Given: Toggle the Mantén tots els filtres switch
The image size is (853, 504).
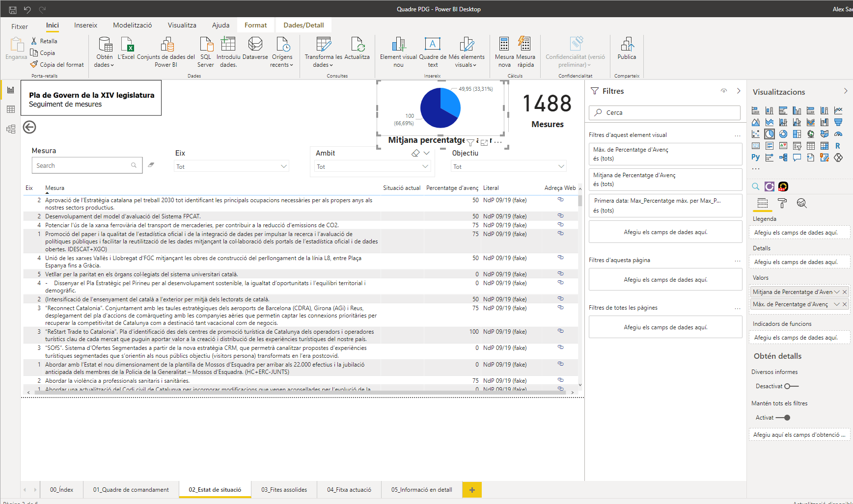Looking at the screenshot, I should tap(783, 418).
